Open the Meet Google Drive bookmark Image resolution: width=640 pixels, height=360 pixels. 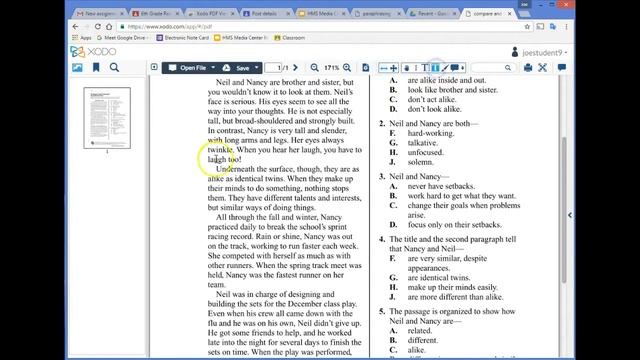(122, 38)
